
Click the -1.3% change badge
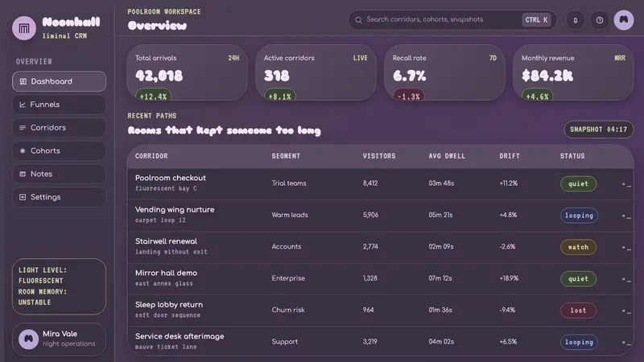(x=408, y=96)
